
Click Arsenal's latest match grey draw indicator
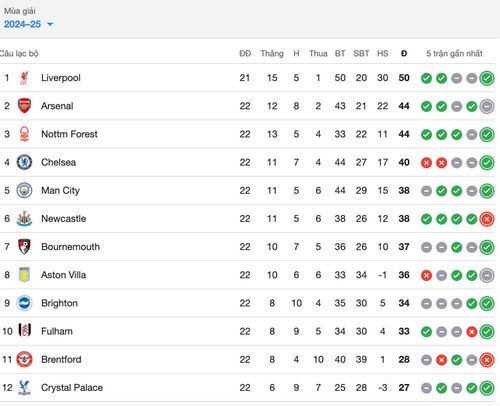[487, 107]
